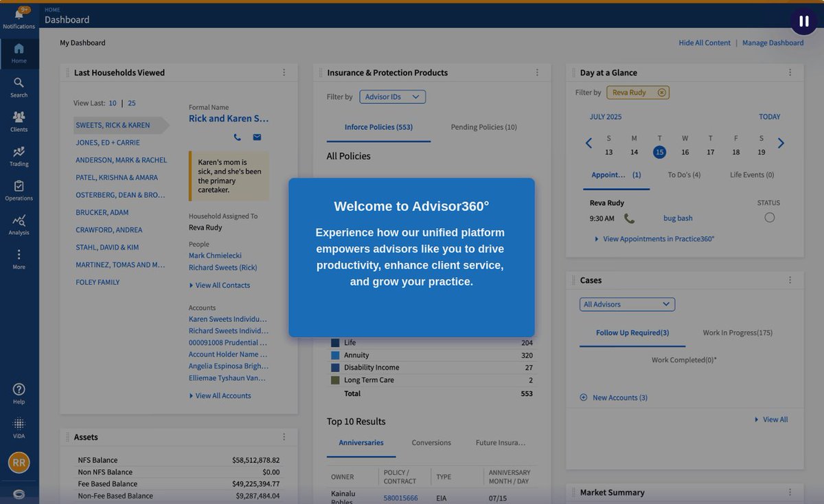The image size is (824, 504).
Task: Click Annuity legend color swatch
Action: point(335,355)
